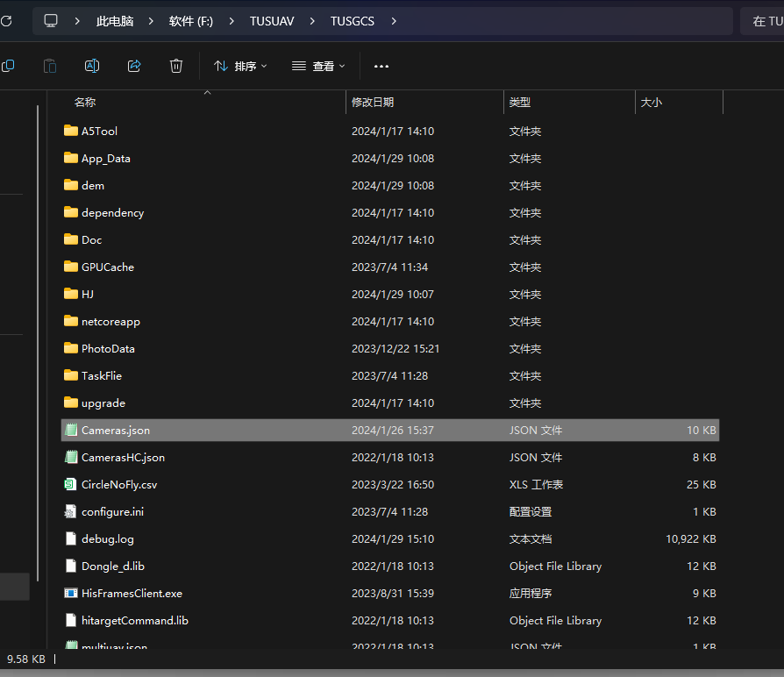784x677 pixels.
Task: Click the debug.log document icon
Action: pyautogui.click(x=71, y=538)
